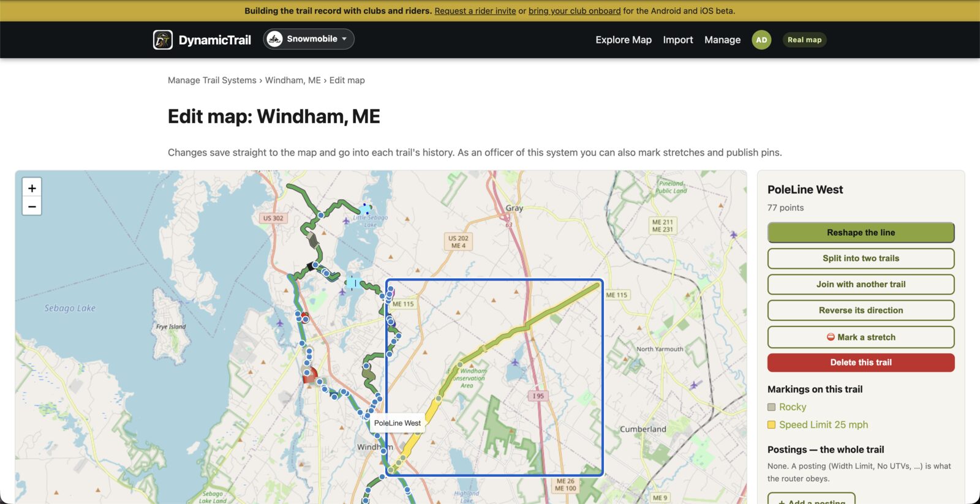
Task: Navigate to Manage Trail Systems breadcrumb
Action: point(212,80)
